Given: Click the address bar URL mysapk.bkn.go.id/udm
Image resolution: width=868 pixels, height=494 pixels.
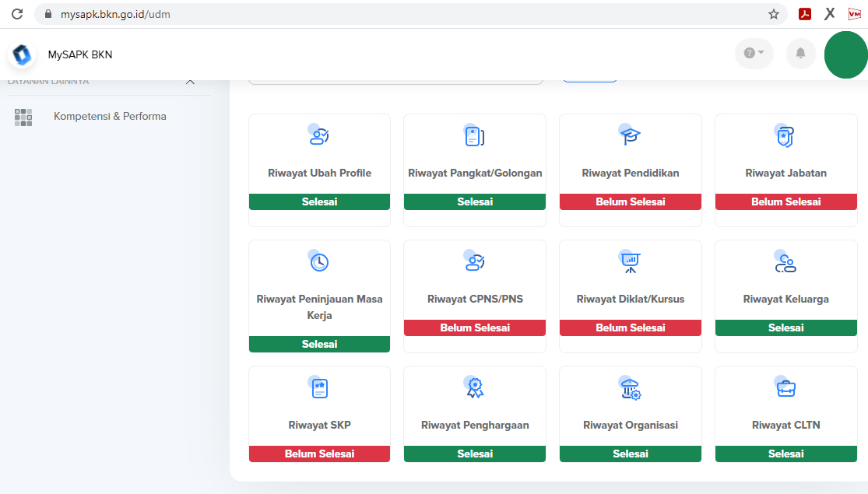Looking at the screenshot, I should 115,14.
